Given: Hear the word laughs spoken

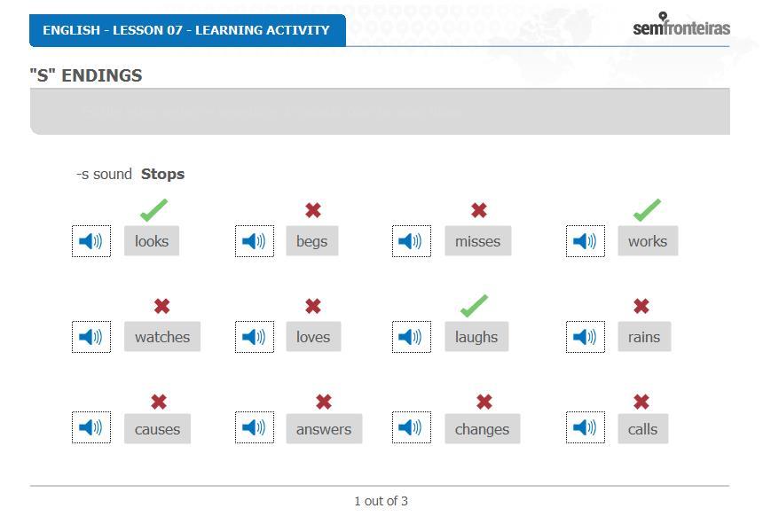Looking at the screenshot, I should pyautogui.click(x=412, y=337).
